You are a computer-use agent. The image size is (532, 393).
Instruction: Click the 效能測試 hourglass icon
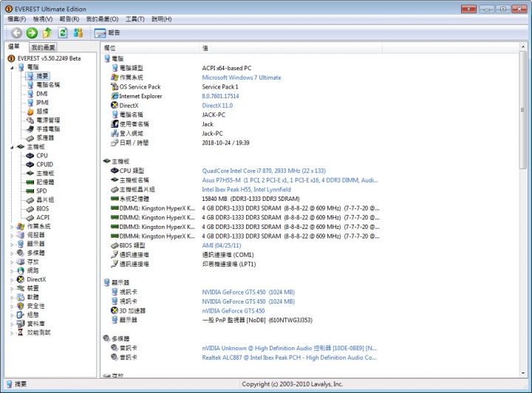pos(21,332)
